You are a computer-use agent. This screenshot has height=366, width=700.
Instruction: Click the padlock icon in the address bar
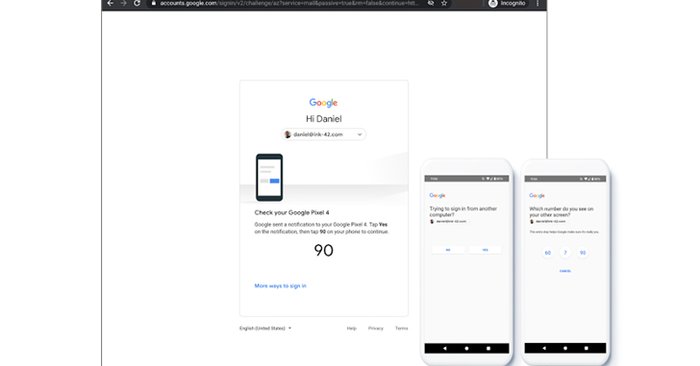coord(154,3)
